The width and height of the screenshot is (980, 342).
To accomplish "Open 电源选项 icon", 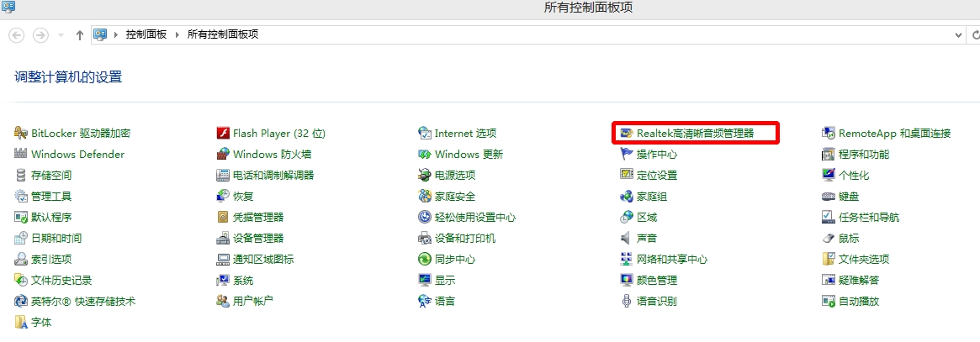I will pyautogui.click(x=424, y=176).
